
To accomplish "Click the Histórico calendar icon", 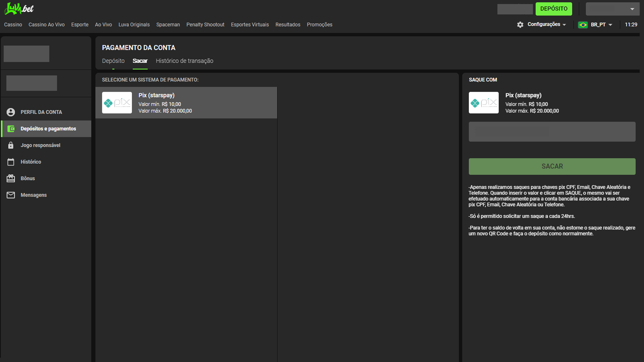I will [11, 162].
